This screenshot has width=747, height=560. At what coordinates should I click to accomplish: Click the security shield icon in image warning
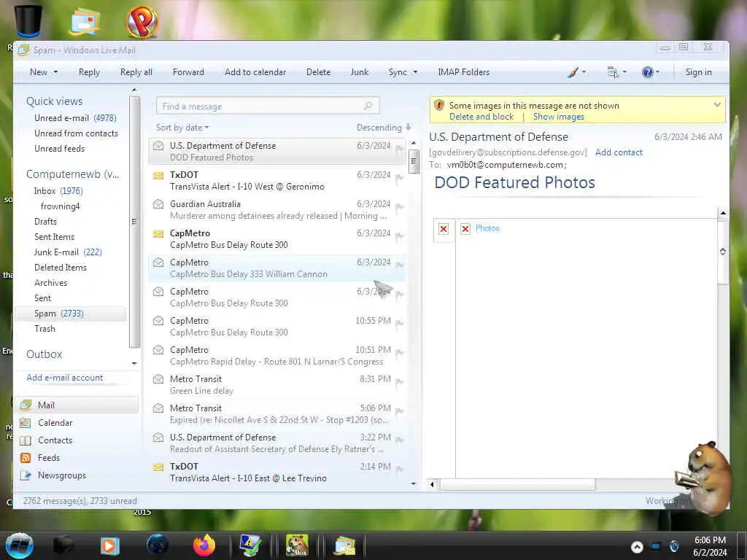coord(439,105)
